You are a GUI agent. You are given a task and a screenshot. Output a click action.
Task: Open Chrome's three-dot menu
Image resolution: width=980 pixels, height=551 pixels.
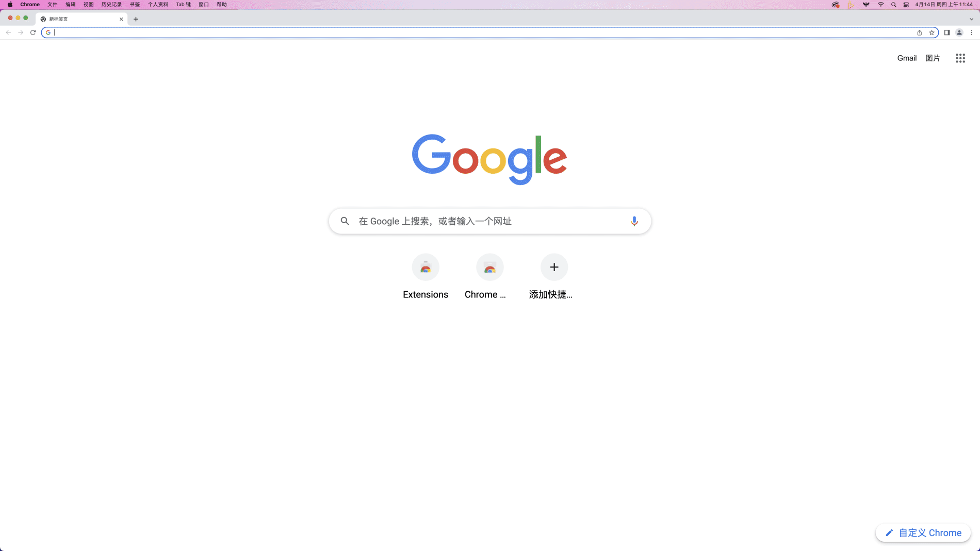coord(972,32)
